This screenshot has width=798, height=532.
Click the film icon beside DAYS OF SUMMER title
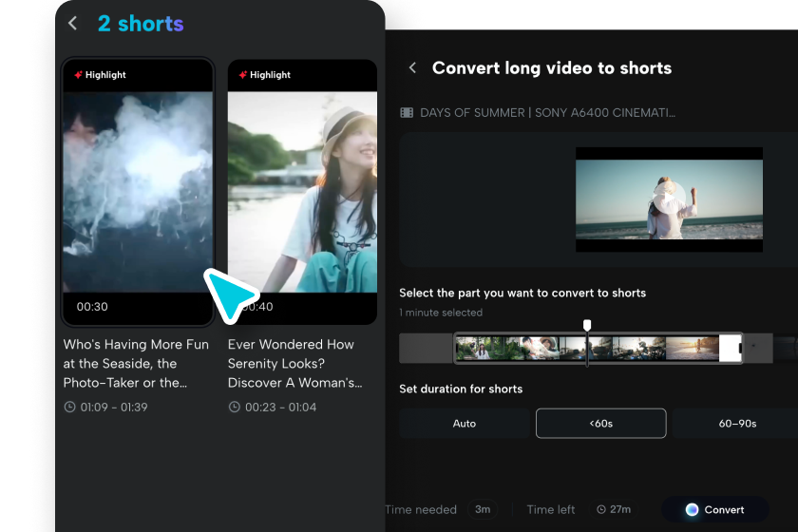pos(407,112)
